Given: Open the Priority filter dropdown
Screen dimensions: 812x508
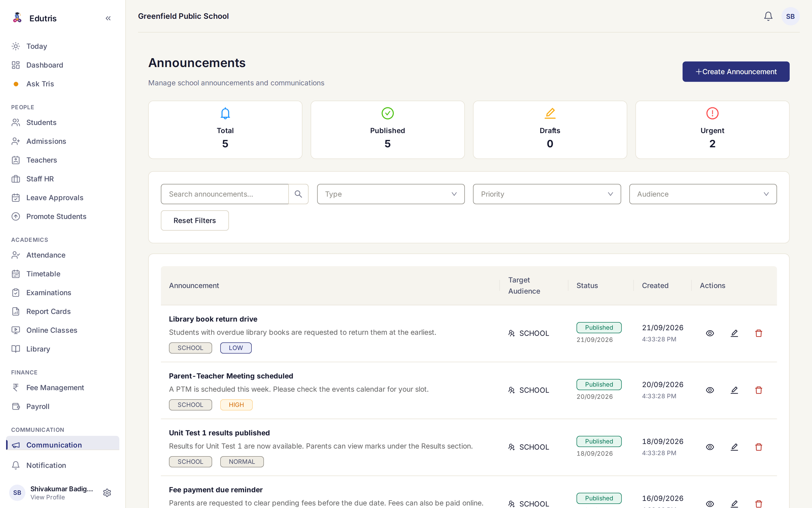Looking at the screenshot, I should [x=547, y=194].
